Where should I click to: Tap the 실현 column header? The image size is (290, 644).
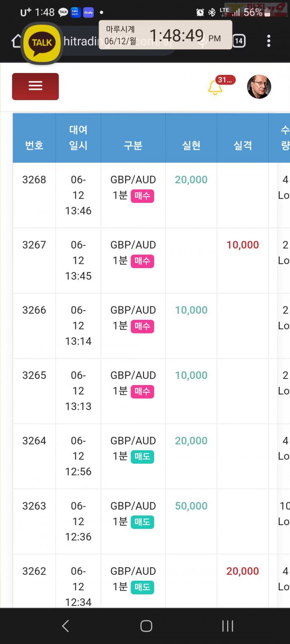point(191,145)
